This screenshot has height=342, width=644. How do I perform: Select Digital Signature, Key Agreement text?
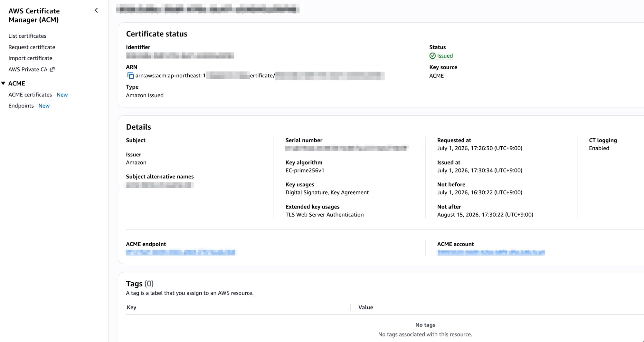tap(327, 192)
